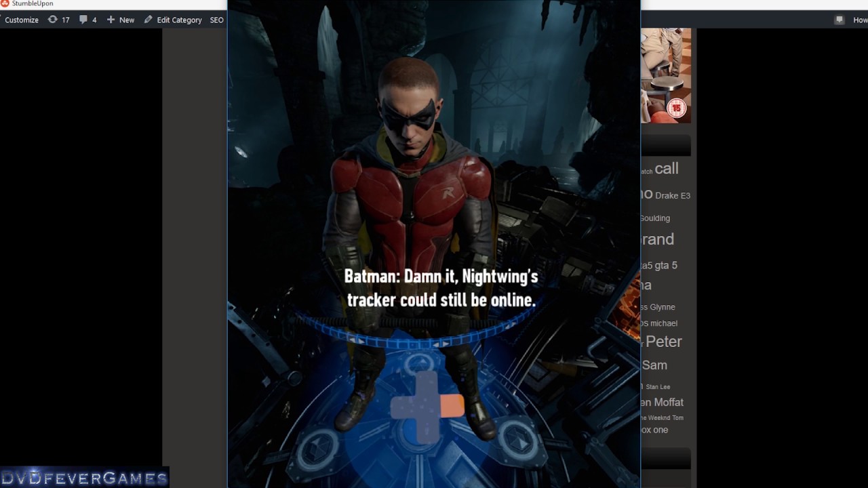This screenshot has width=868, height=488.
Task: Follow the 'Weeknd' tag link
Action: point(659,418)
